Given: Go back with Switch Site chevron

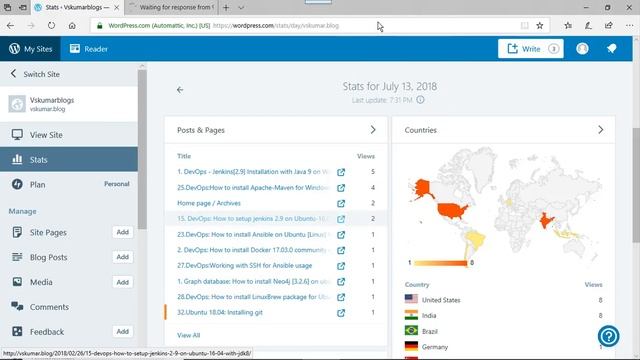Looking at the screenshot, I should point(13,74).
